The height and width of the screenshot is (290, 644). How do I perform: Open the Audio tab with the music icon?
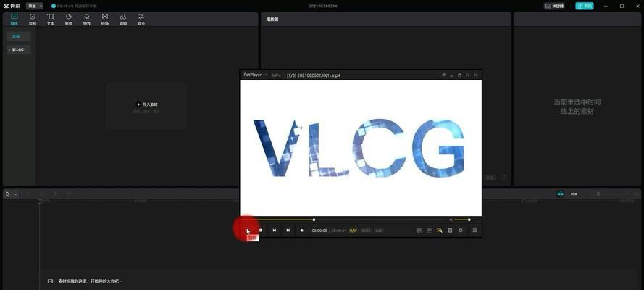click(33, 20)
